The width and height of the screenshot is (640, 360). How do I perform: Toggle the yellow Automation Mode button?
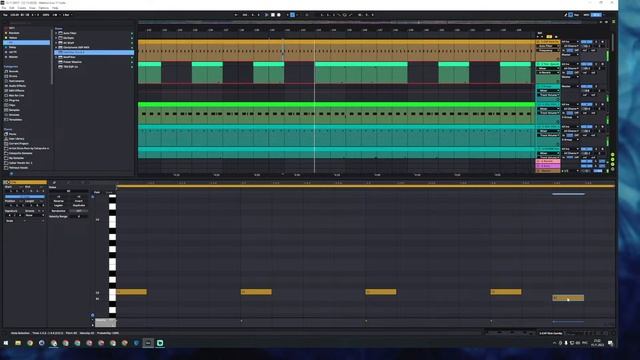pos(549,37)
